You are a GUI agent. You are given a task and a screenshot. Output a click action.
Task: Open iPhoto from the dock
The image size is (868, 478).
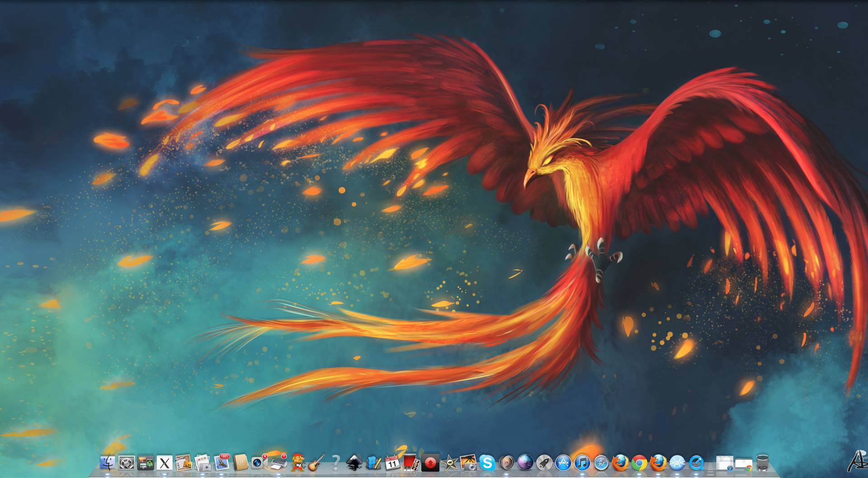tap(468, 463)
